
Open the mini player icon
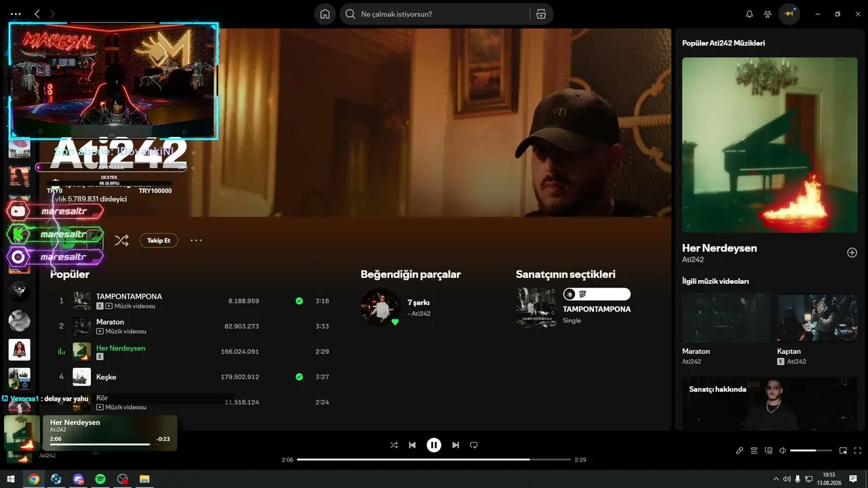844,451
